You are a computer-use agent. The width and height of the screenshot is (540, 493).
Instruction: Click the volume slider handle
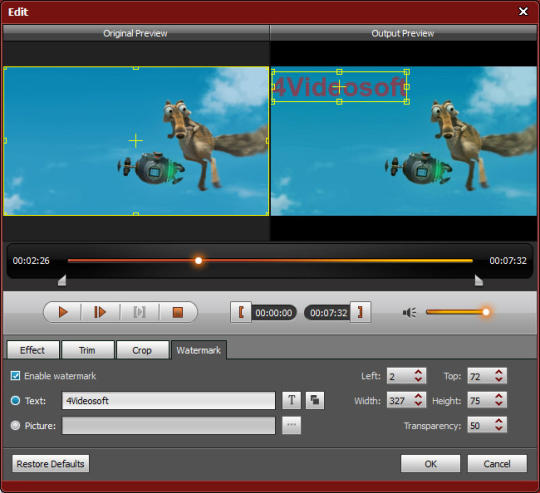(486, 312)
